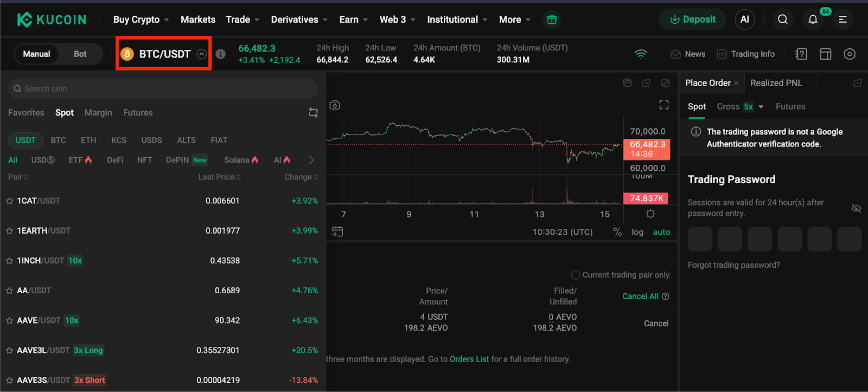Screen dimensions: 868x392
Task: Enable Current trading pair only
Action: tap(576, 275)
